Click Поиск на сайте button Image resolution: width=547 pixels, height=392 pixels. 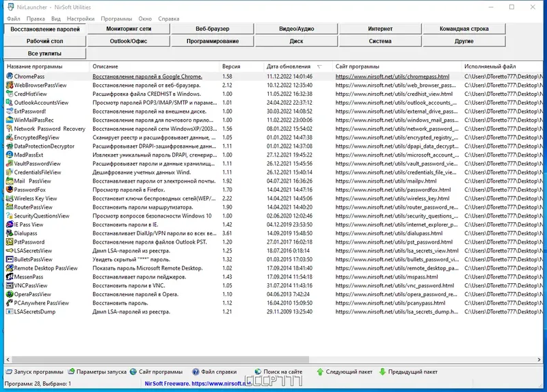278,371
